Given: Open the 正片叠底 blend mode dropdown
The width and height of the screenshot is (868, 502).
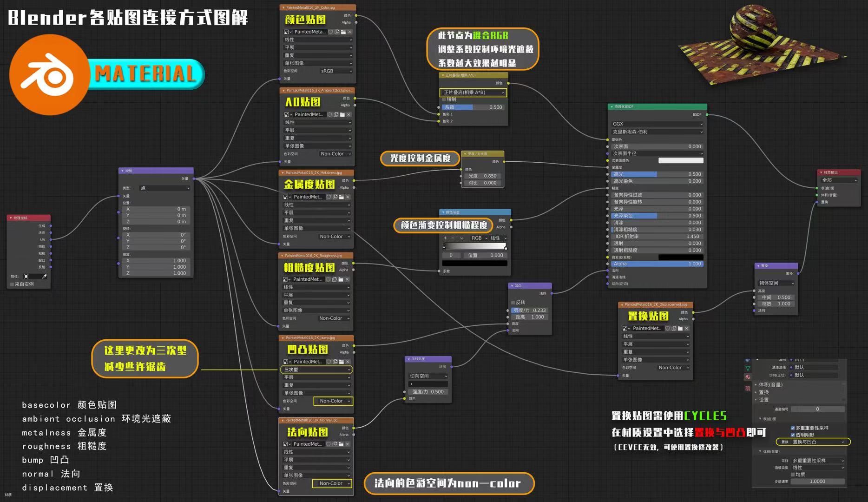Looking at the screenshot, I should (473, 92).
